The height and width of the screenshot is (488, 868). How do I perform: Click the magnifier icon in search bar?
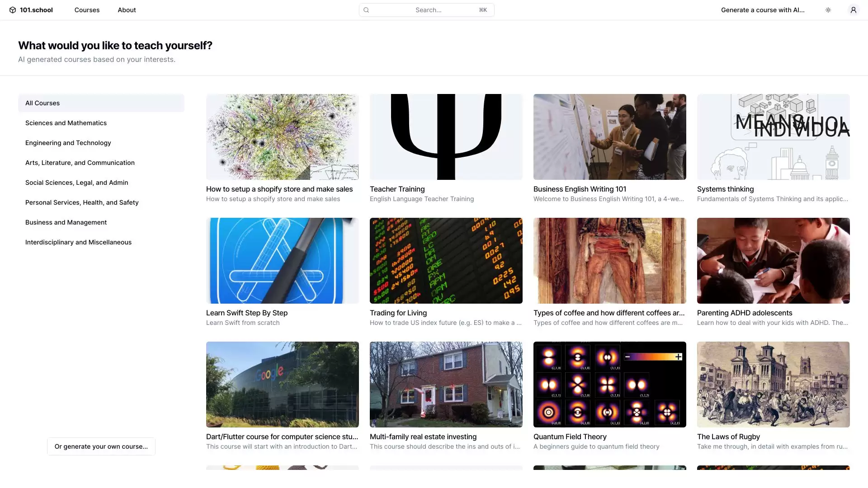pyautogui.click(x=367, y=10)
